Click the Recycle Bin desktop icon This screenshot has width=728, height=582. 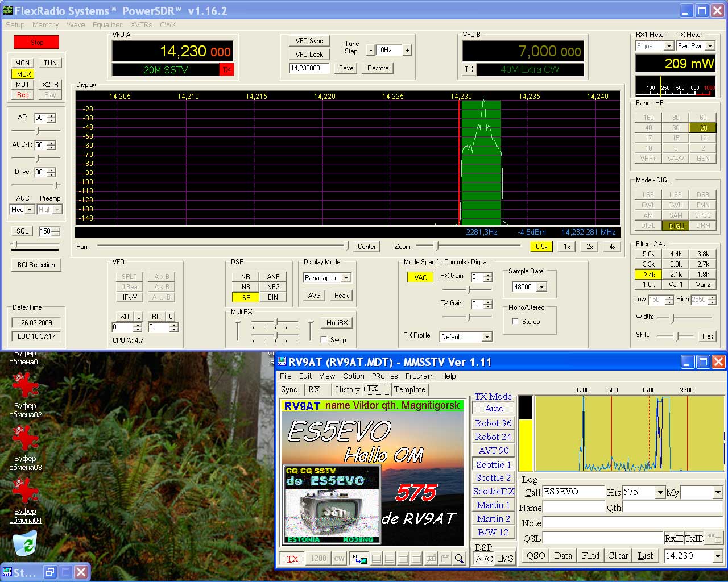coord(25,543)
